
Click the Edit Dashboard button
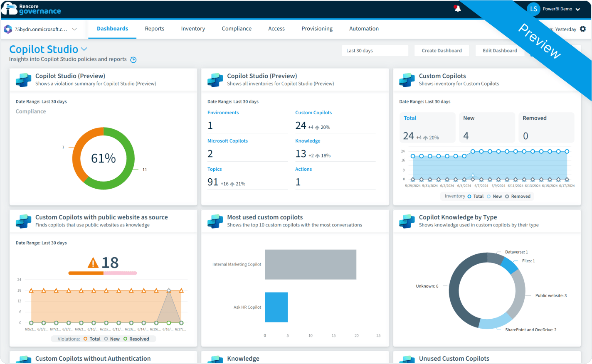pyautogui.click(x=500, y=51)
